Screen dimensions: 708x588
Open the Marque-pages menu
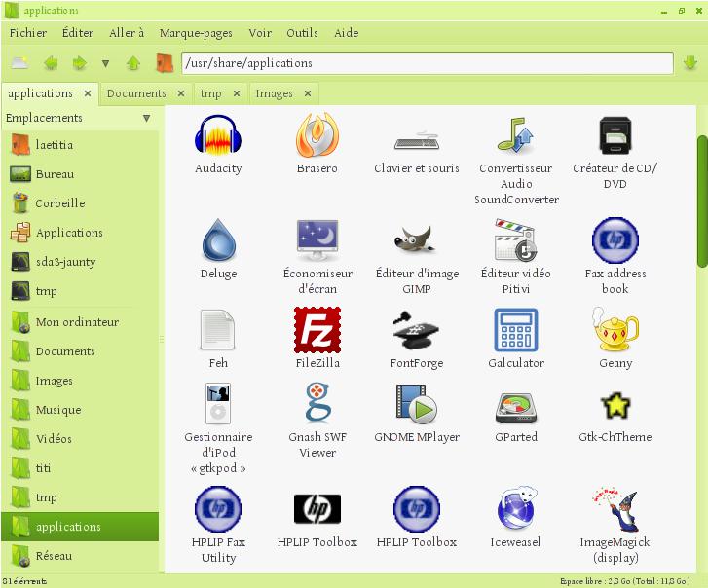[x=196, y=32]
